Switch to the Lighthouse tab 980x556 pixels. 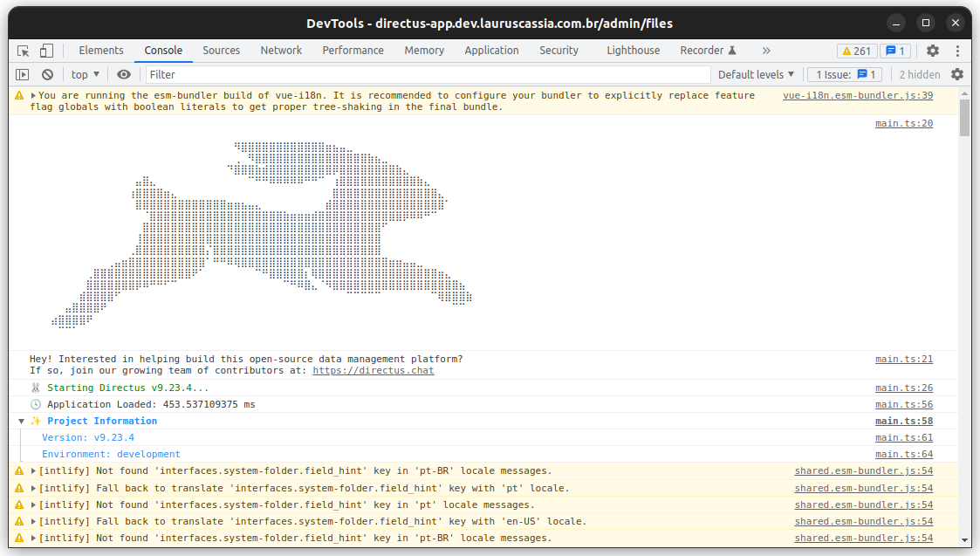(634, 51)
